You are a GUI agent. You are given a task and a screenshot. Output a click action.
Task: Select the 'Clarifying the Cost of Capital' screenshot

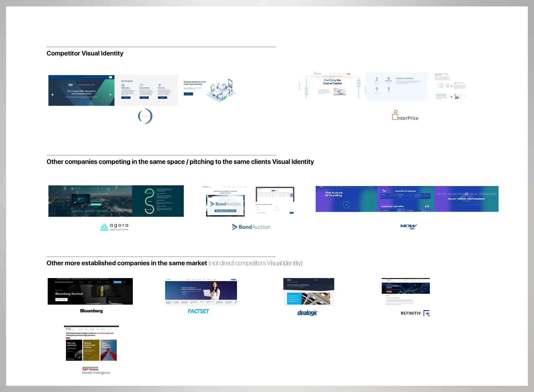point(332,87)
